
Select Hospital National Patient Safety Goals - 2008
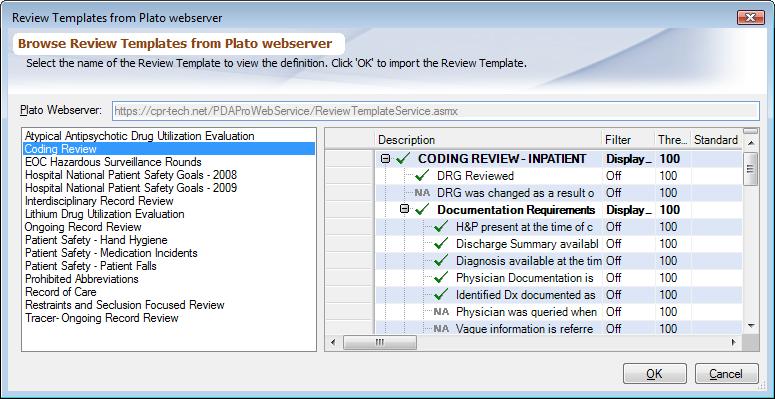point(131,175)
